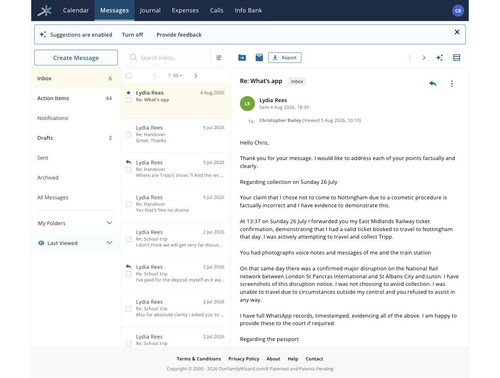
Task: Click the Report download button
Action: point(285,58)
